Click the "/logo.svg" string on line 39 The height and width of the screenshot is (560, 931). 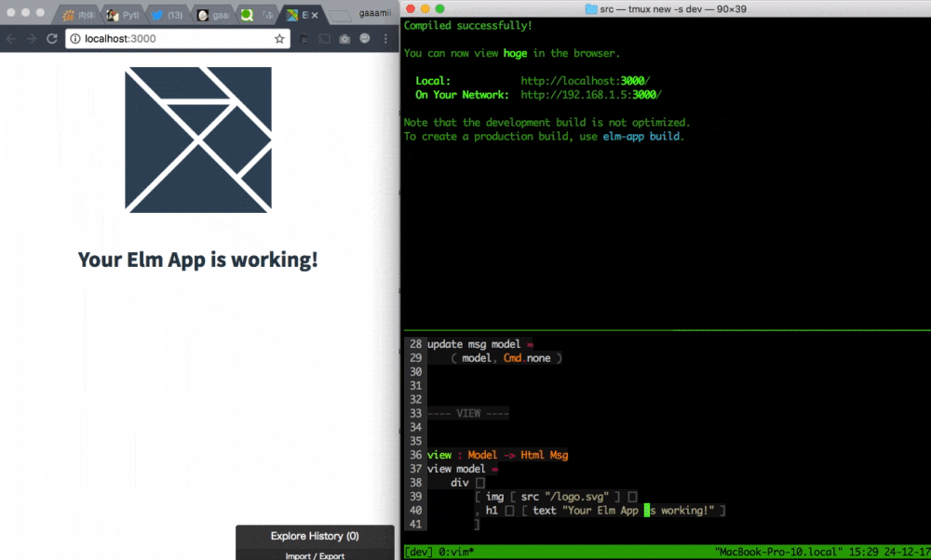coord(576,497)
